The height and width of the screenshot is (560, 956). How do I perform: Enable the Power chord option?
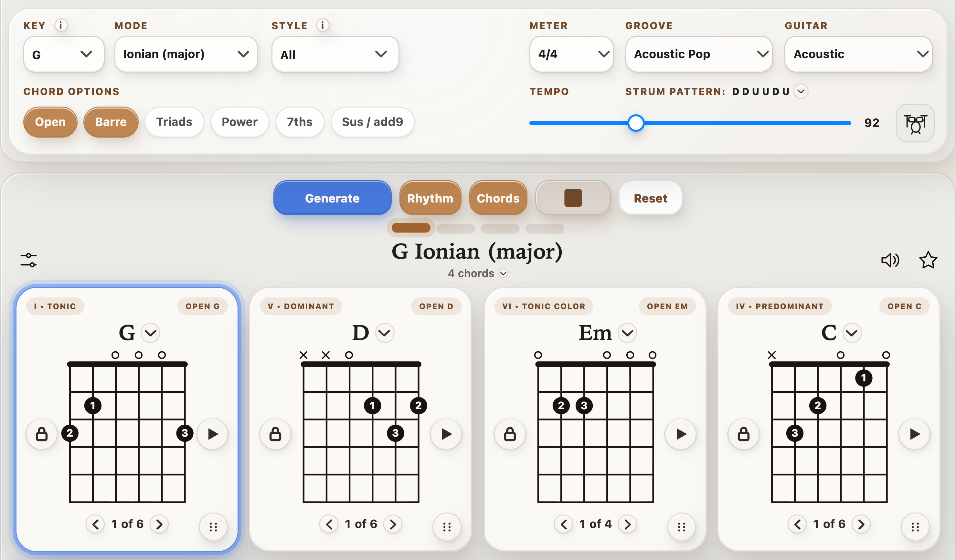[239, 122]
